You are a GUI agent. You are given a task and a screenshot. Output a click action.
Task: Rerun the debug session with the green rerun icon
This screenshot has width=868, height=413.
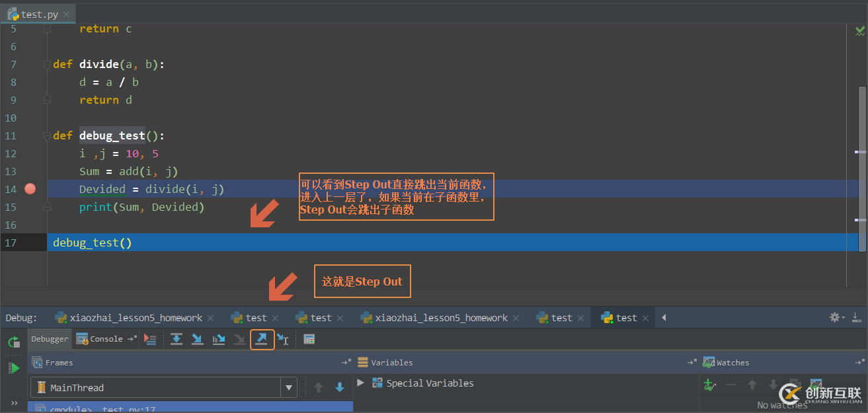[x=14, y=342]
